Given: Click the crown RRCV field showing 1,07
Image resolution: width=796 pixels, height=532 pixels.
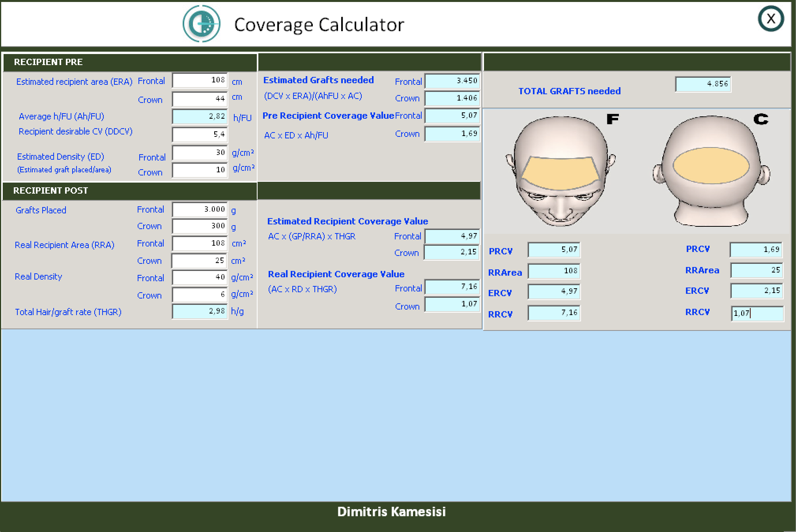Looking at the screenshot, I should (757, 314).
